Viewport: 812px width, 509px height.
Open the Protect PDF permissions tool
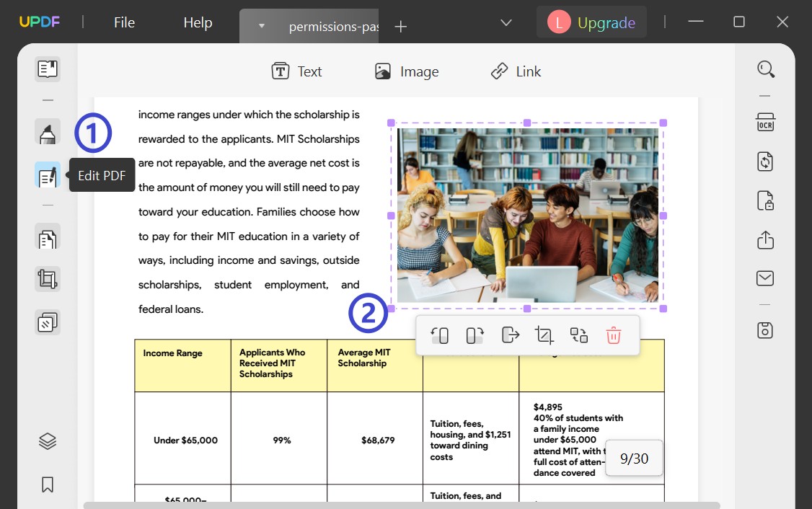tap(764, 200)
